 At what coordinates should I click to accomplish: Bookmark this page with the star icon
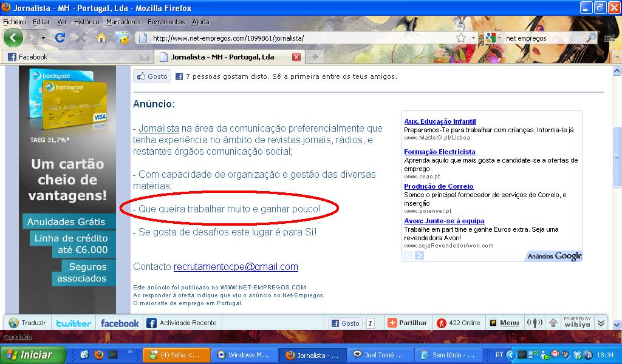tap(461, 38)
